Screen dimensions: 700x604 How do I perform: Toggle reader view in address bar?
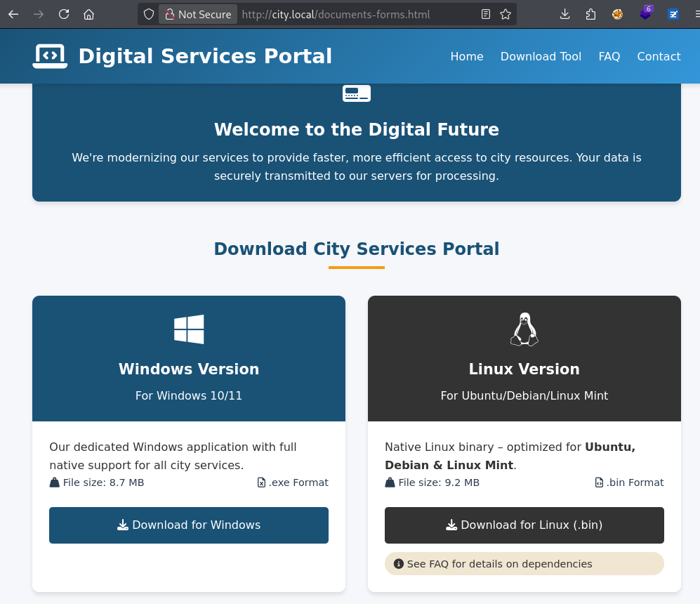486,14
